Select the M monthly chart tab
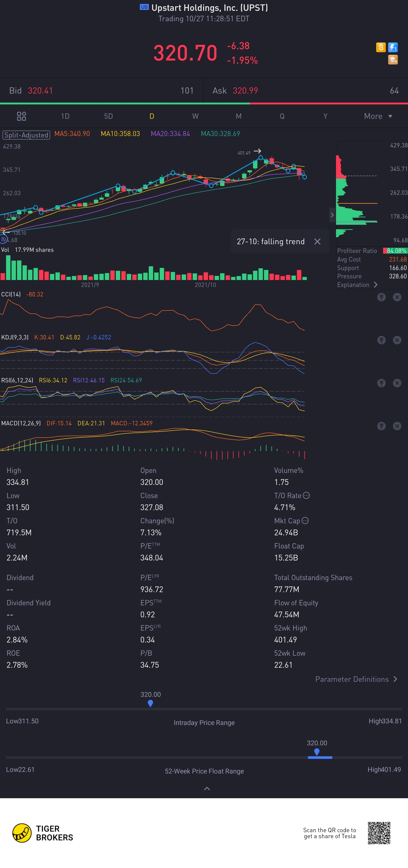 [239, 116]
